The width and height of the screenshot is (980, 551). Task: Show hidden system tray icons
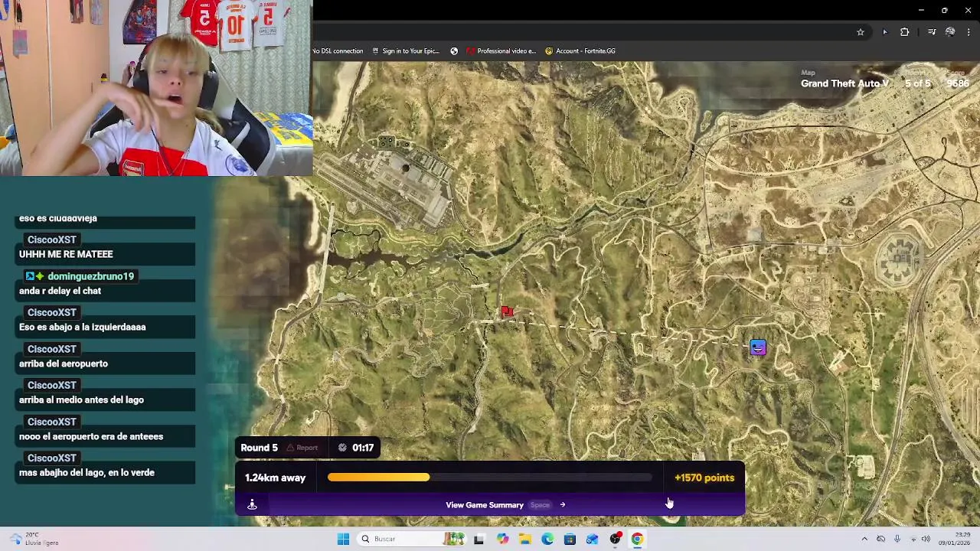(x=864, y=539)
